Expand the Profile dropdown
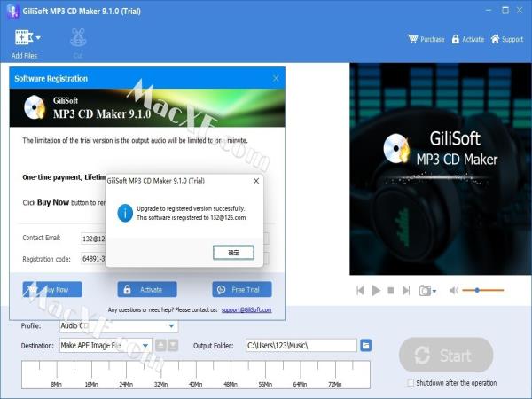 171,326
